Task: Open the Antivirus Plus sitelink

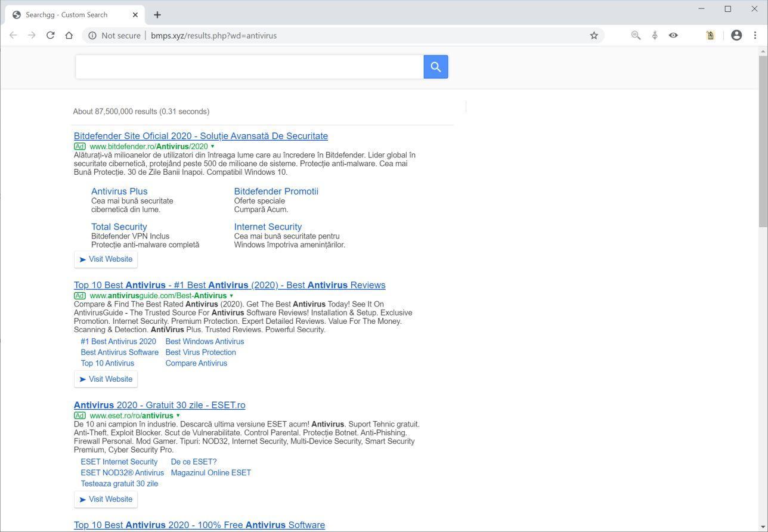Action: [x=119, y=191]
